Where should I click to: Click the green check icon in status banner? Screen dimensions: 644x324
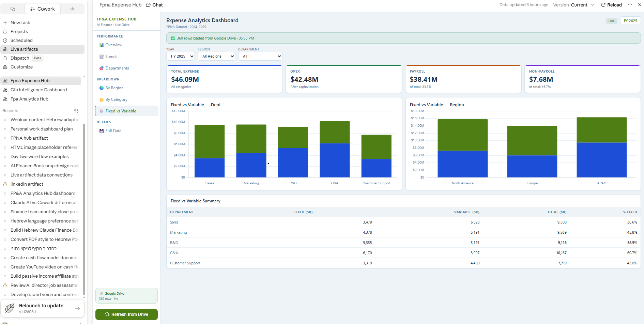173,38
